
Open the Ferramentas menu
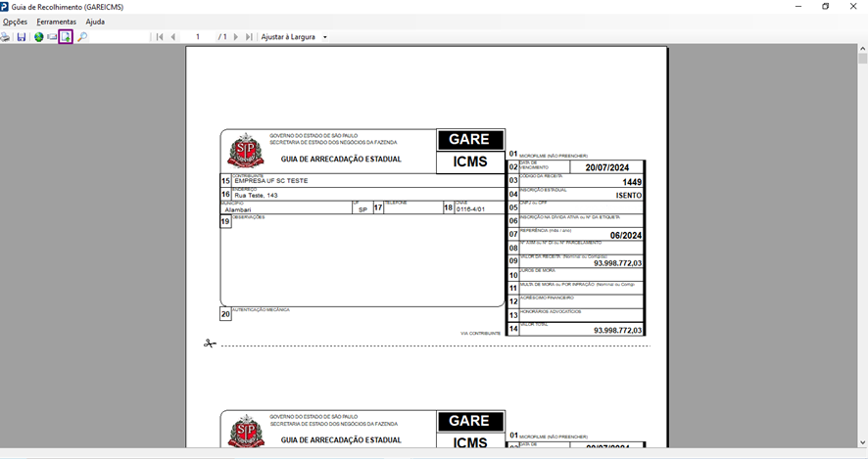coord(57,23)
